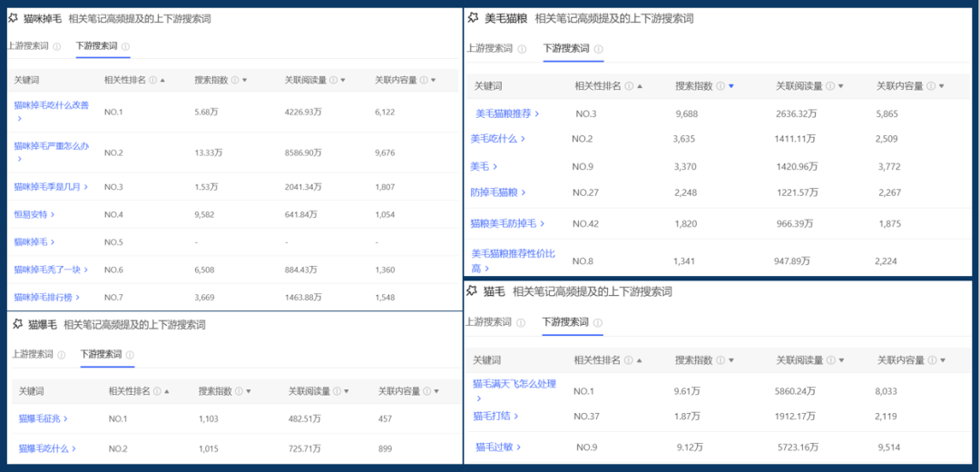Click the 8586.90万 reading volume cell
This screenshot has width=980, height=472.
click(x=303, y=152)
